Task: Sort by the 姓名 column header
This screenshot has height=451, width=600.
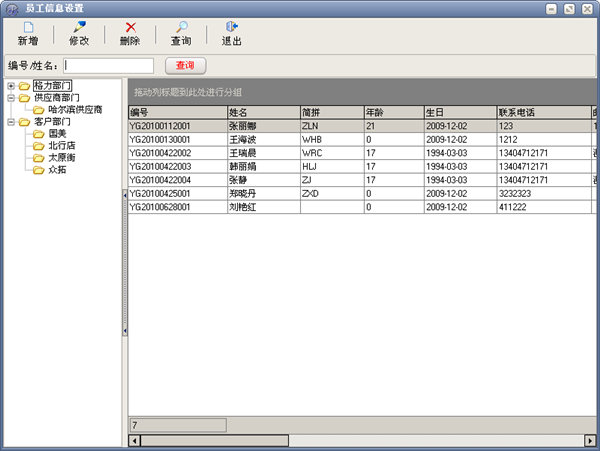Action: (262, 113)
